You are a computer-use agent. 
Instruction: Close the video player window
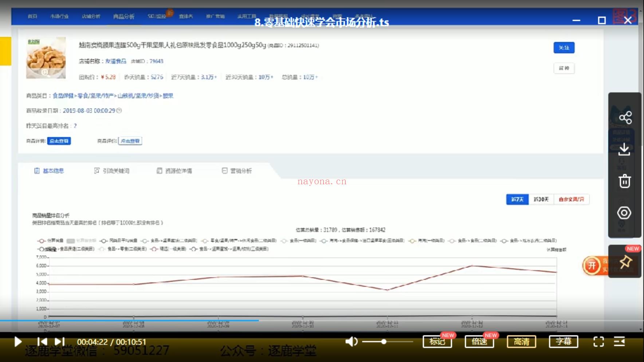point(628,20)
